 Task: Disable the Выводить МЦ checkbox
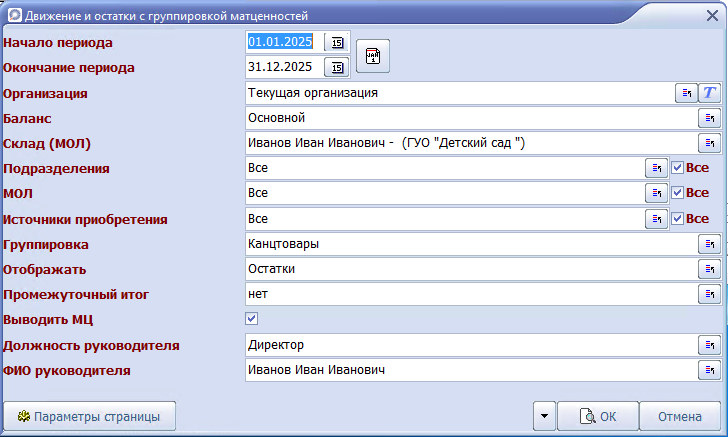[252, 319]
